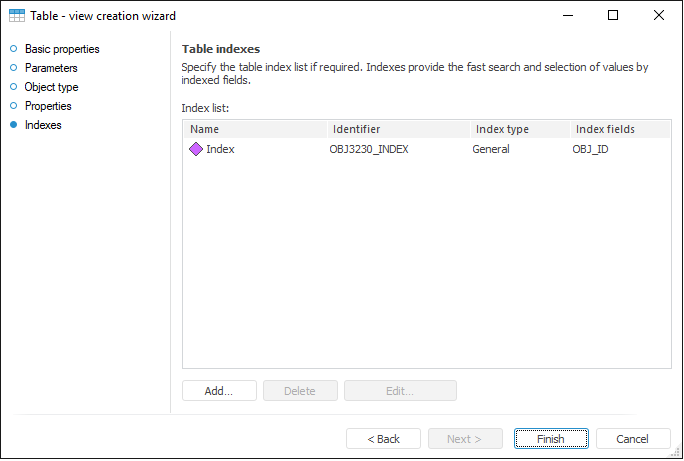The width and height of the screenshot is (684, 461).
Task: Click Finish to complete wizard
Action: point(551,439)
